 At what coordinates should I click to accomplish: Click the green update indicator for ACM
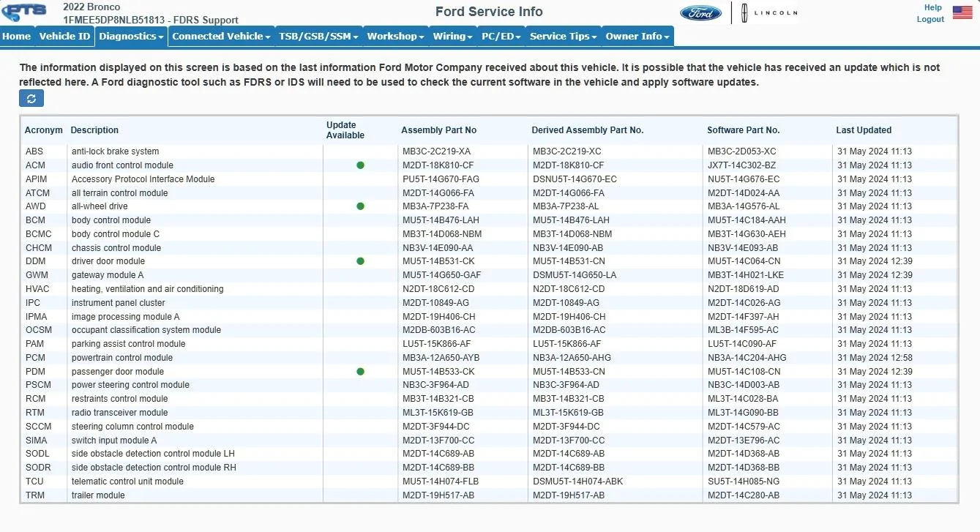click(360, 165)
